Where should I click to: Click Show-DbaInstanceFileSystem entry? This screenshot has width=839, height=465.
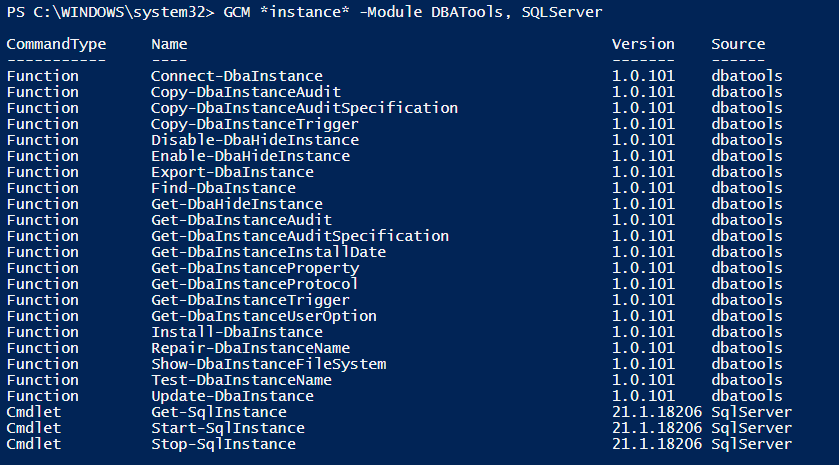[x=268, y=365]
